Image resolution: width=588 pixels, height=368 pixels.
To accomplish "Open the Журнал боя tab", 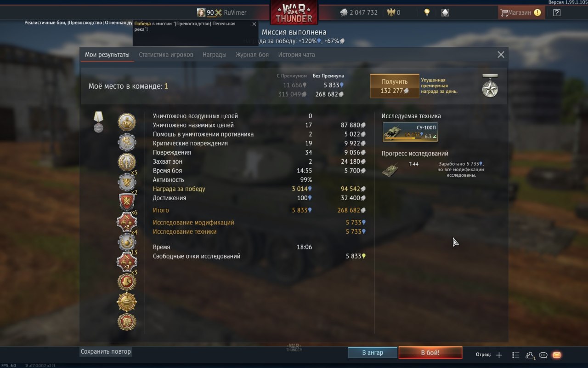I will coord(252,54).
